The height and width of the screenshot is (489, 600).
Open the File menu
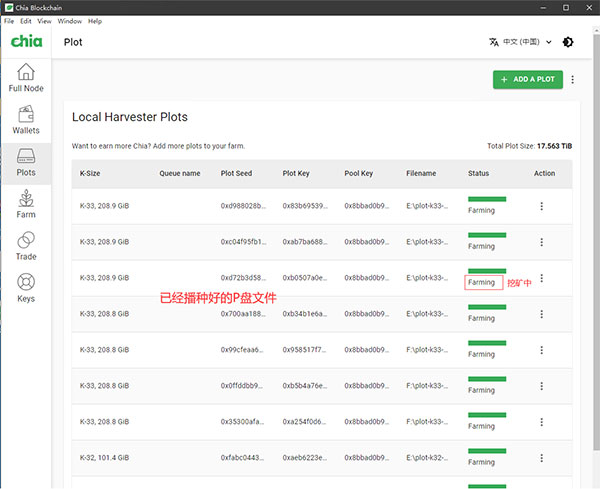[9, 21]
